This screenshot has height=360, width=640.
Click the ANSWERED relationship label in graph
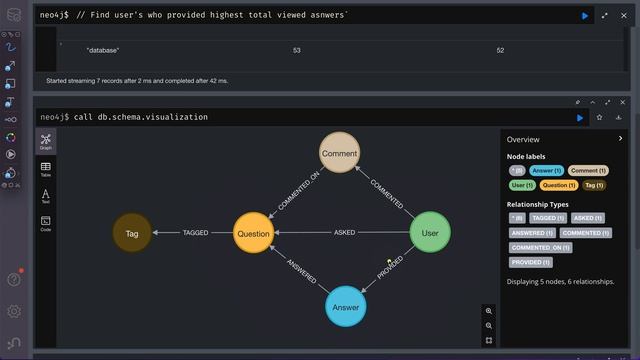click(302, 271)
